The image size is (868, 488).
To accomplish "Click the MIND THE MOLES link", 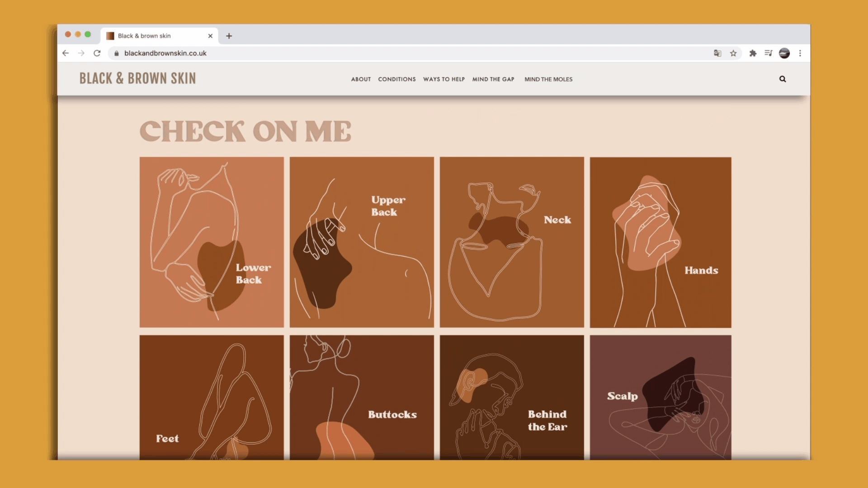I will tap(548, 79).
